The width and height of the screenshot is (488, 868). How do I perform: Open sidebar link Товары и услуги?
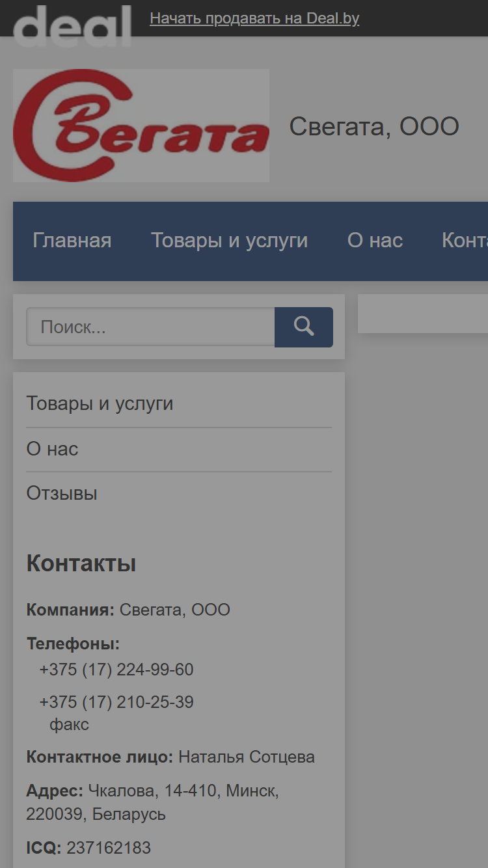tap(100, 403)
